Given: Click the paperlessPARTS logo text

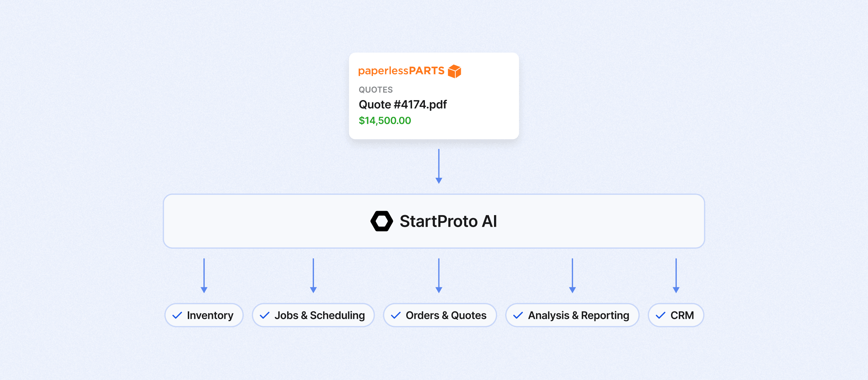Looking at the screenshot, I should pos(401,71).
